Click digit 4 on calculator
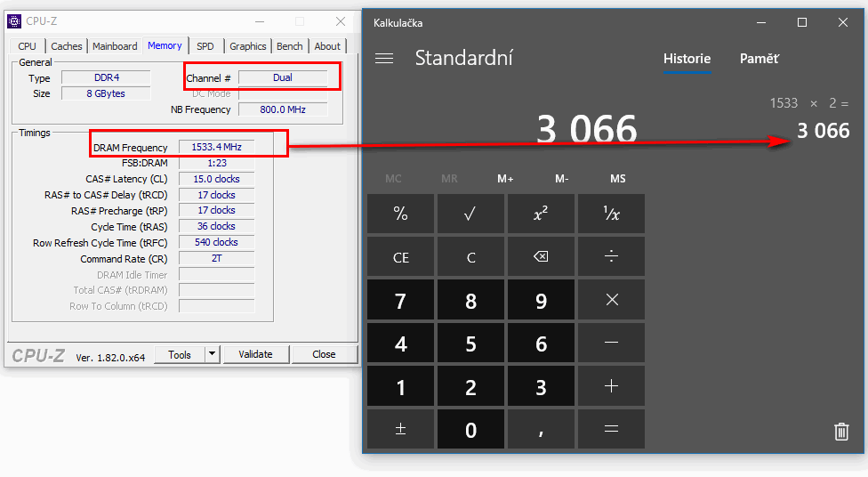 tap(401, 343)
